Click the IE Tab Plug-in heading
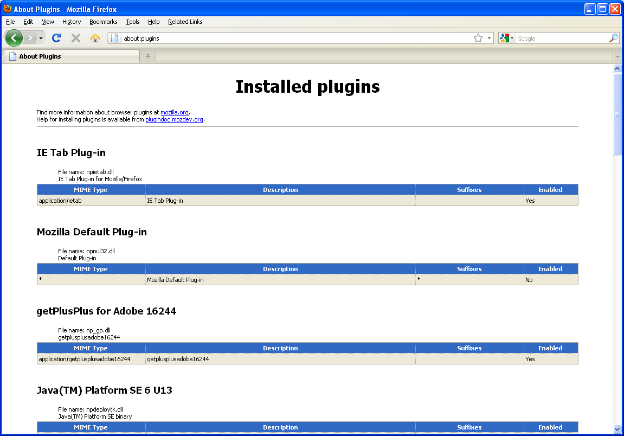The height and width of the screenshot is (436, 624). [71, 153]
